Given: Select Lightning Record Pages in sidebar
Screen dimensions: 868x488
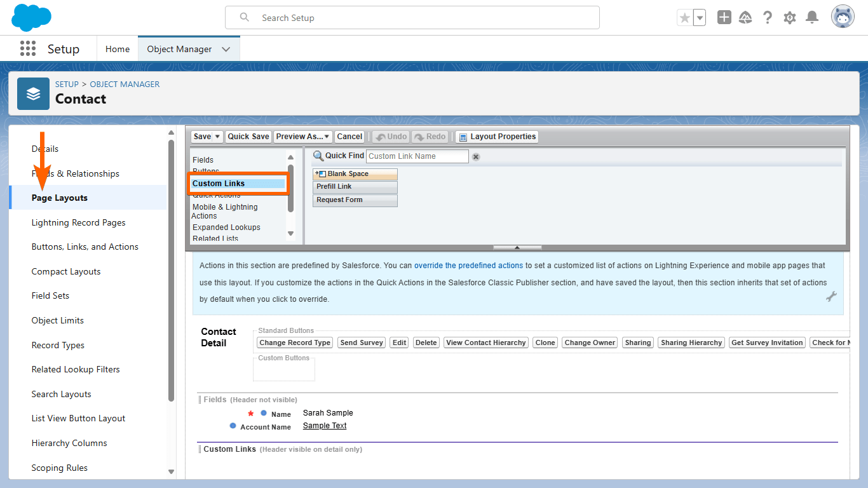Looking at the screenshot, I should point(79,222).
